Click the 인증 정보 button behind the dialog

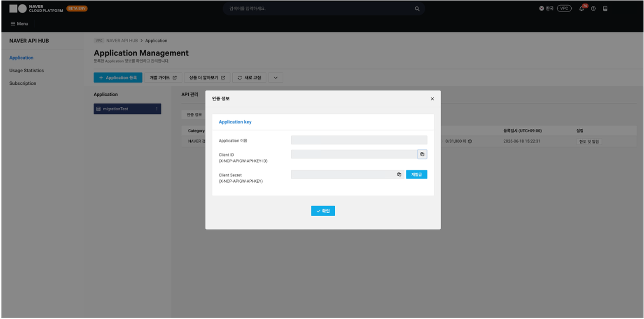[x=194, y=115]
